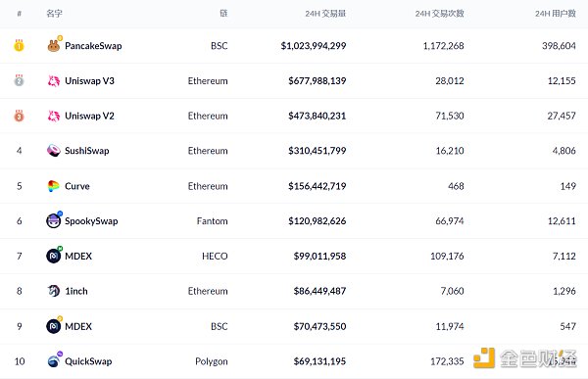Sort by the 24H 用户数 column header
This screenshot has height=379, width=588.
tap(556, 14)
